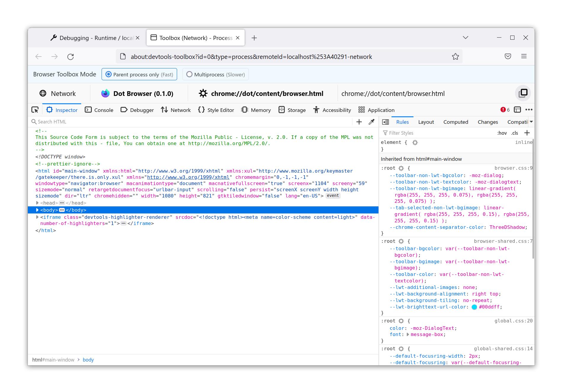
Task: Bookmark this page with star icon
Action: [455, 57]
